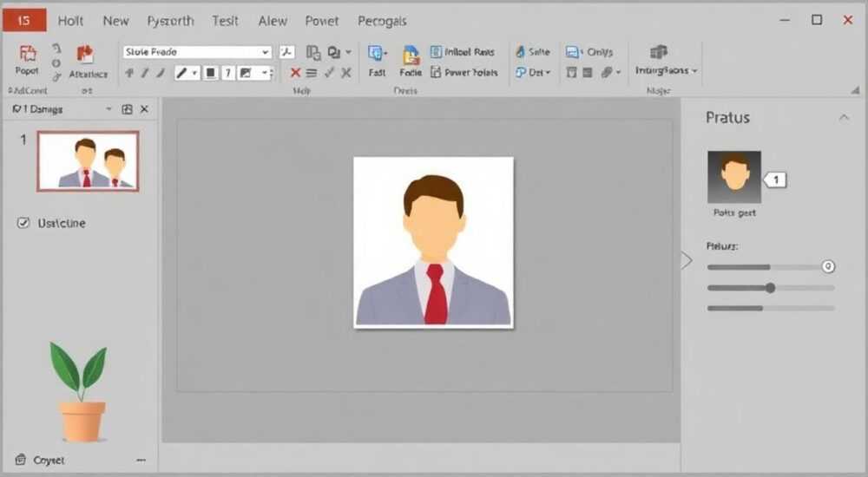
Task: Open the Damga panel dropdown arrow
Action: tap(108, 109)
